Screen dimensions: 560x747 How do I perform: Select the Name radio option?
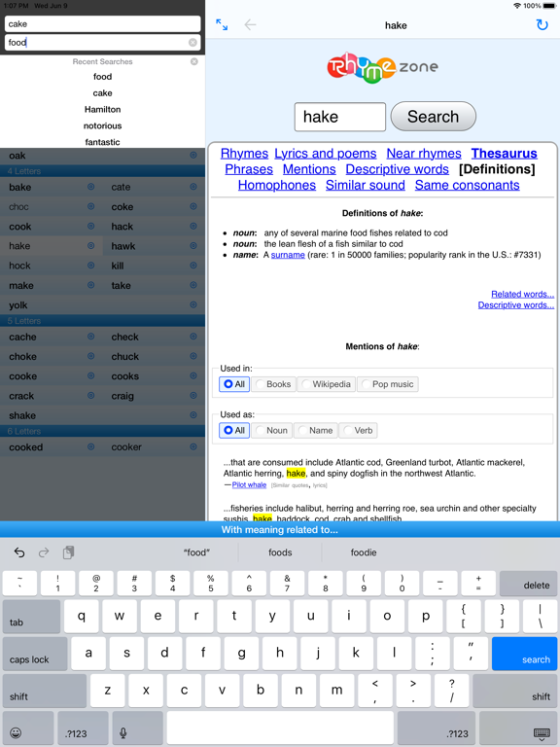[316, 430]
